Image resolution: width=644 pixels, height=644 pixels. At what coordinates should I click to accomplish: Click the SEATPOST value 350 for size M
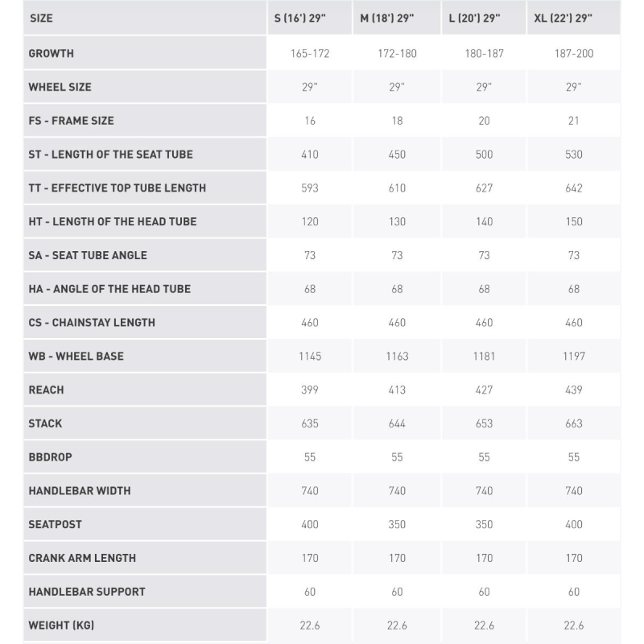point(397,525)
